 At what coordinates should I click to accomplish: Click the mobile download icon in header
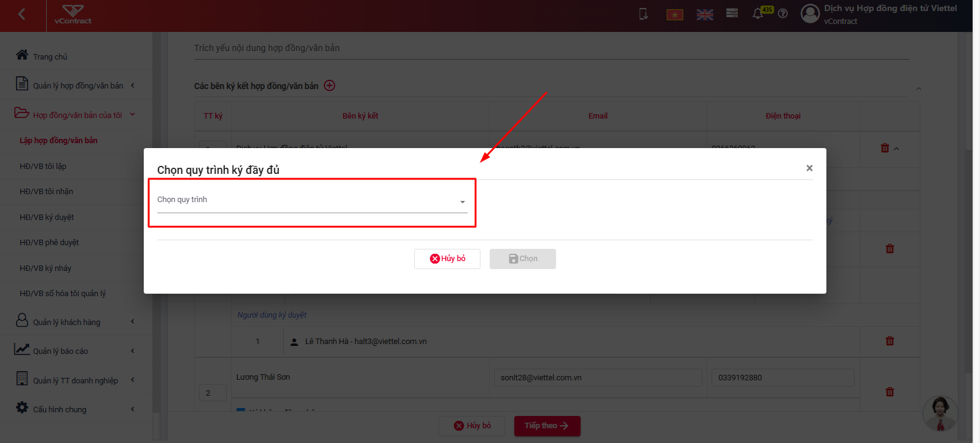pyautogui.click(x=643, y=14)
